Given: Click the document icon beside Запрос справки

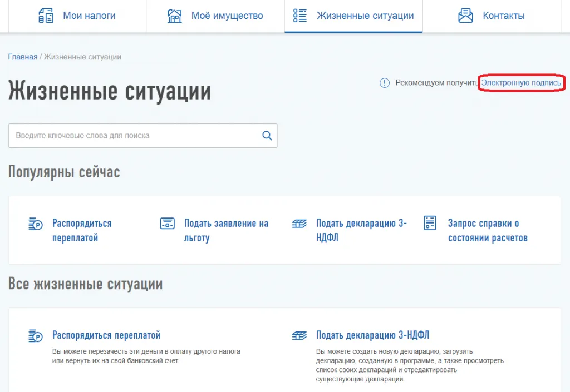Looking at the screenshot, I should pyautogui.click(x=430, y=223).
